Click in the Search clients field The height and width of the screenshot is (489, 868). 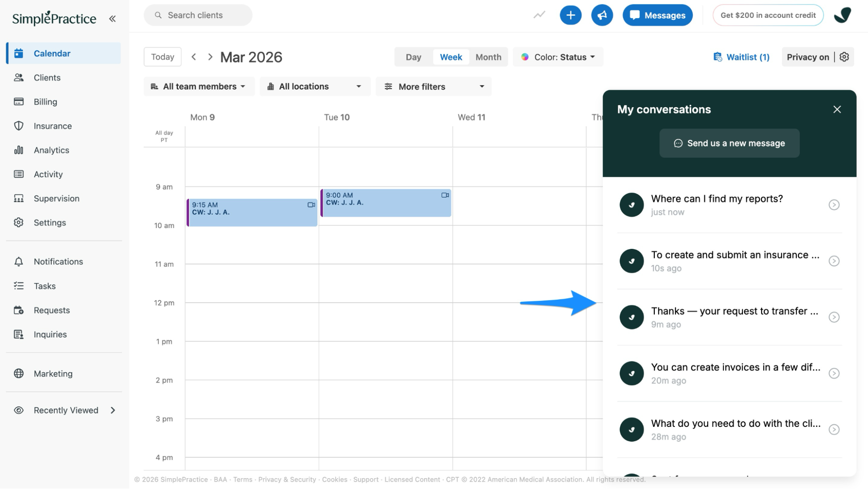pyautogui.click(x=198, y=15)
